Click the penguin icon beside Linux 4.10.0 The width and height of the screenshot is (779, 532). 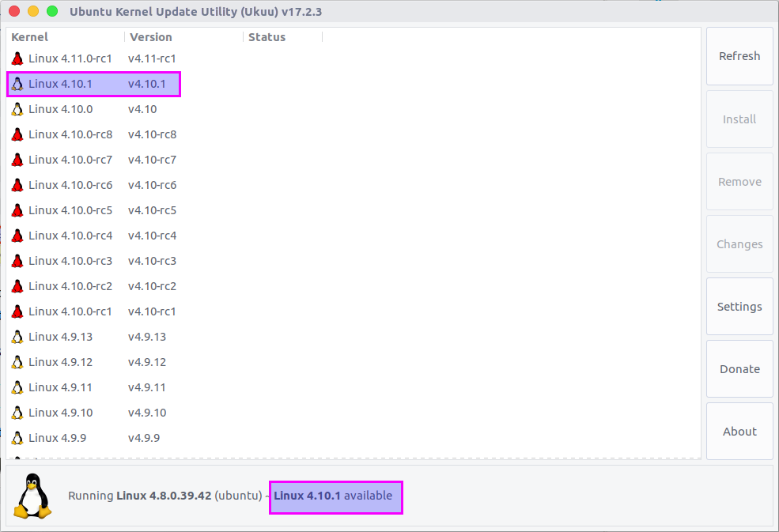tap(17, 109)
